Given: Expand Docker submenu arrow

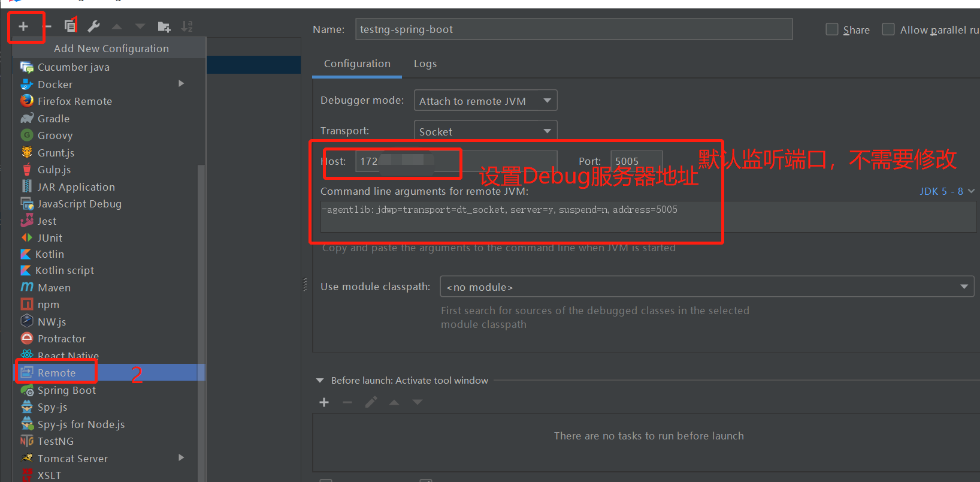Looking at the screenshot, I should pos(182,83).
